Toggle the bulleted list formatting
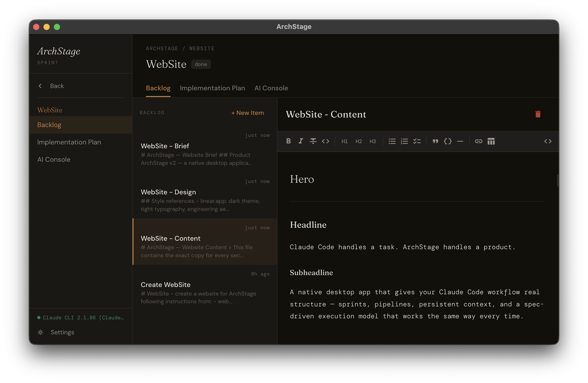Screen dimensions: 588x383 tap(392, 141)
